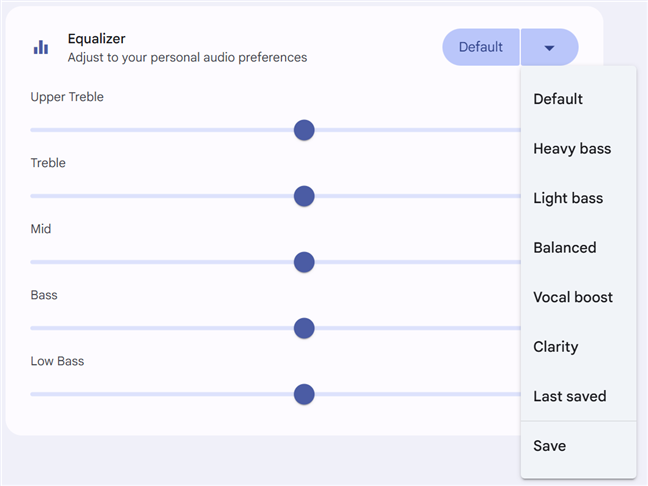The height and width of the screenshot is (486, 648).
Task: Click the Equalizer bars icon
Action: click(41, 47)
